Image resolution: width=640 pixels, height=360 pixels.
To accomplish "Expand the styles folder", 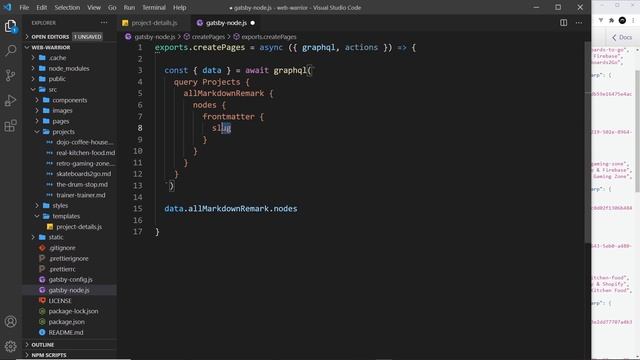I will click(69, 206).
